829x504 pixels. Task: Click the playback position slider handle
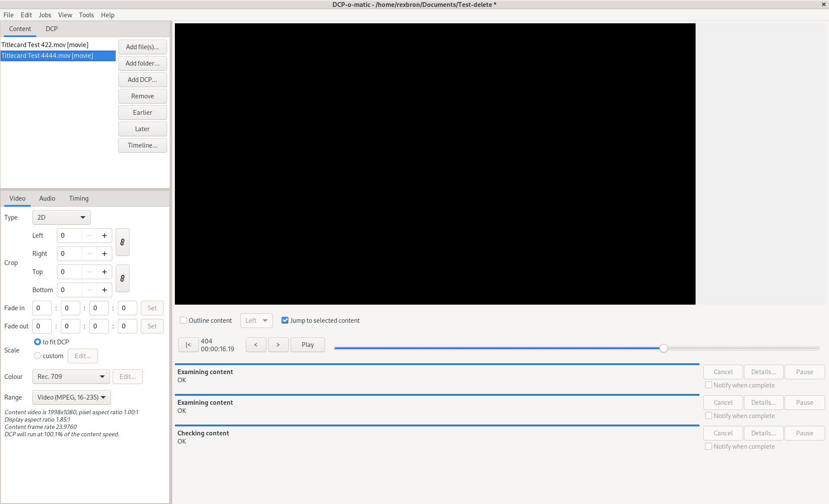click(664, 348)
